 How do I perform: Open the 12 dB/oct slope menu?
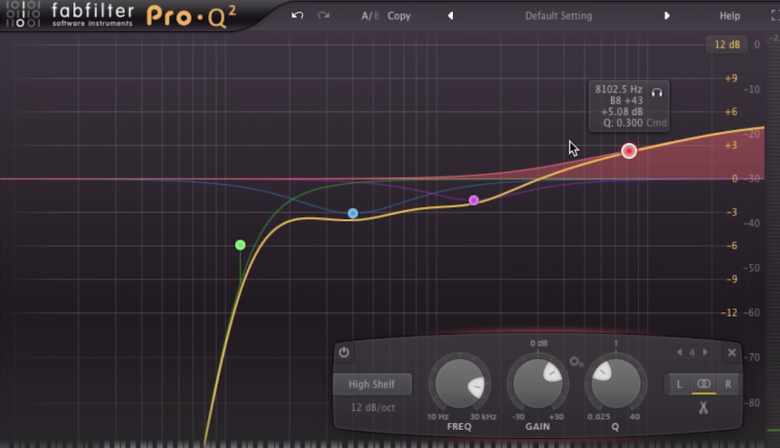373,407
